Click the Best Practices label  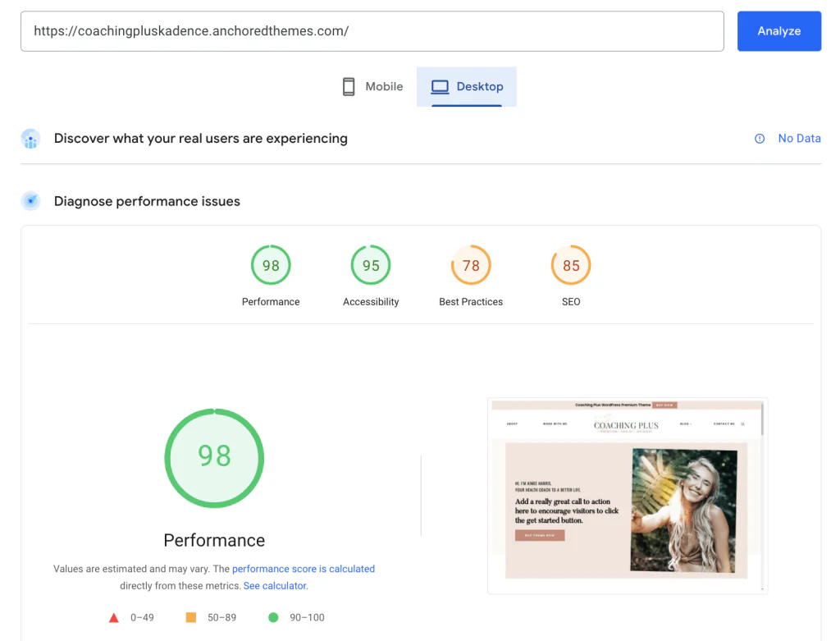pyautogui.click(x=471, y=302)
